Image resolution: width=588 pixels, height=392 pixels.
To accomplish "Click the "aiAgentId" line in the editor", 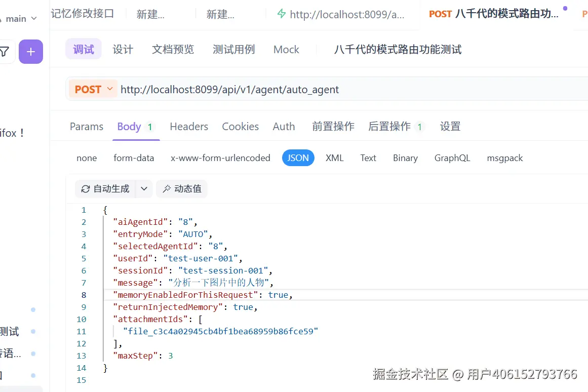I will click(155, 222).
